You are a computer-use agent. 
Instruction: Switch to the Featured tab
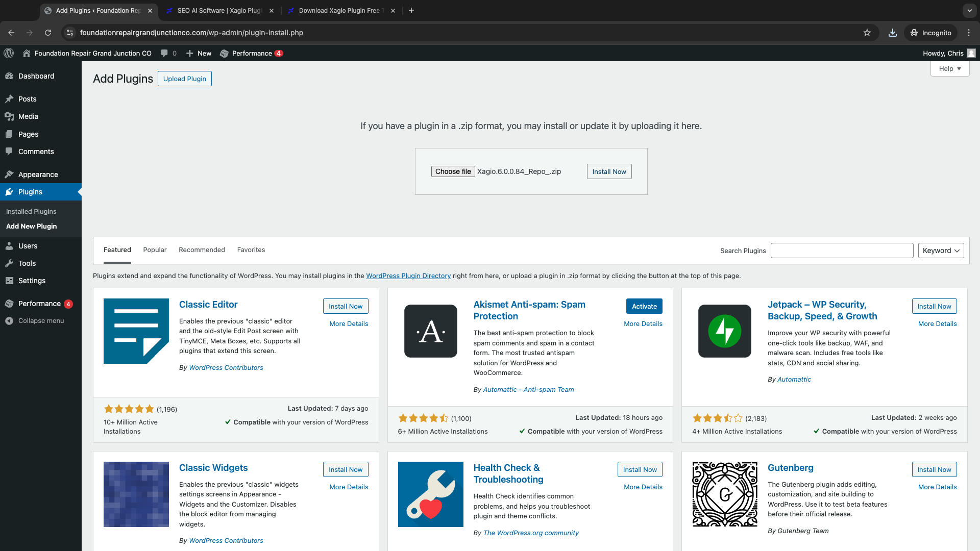point(117,250)
